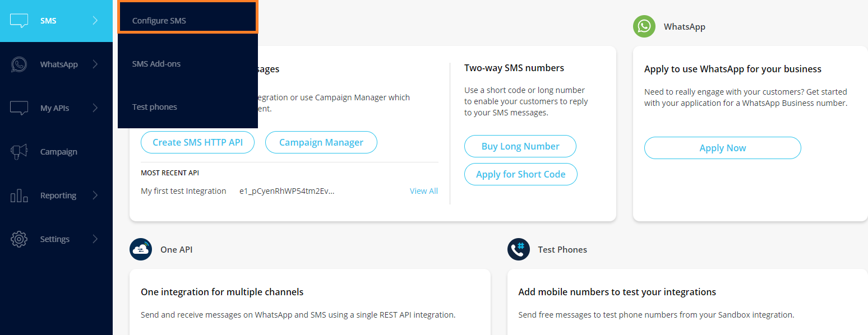Click the Apply Now button

pyautogui.click(x=722, y=148)
